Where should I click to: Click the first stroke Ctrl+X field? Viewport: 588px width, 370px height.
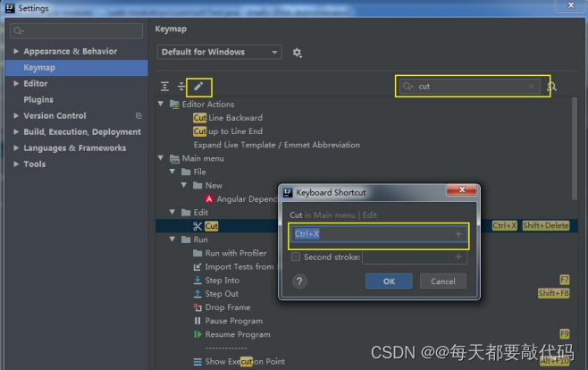click(x=378, y=234)
